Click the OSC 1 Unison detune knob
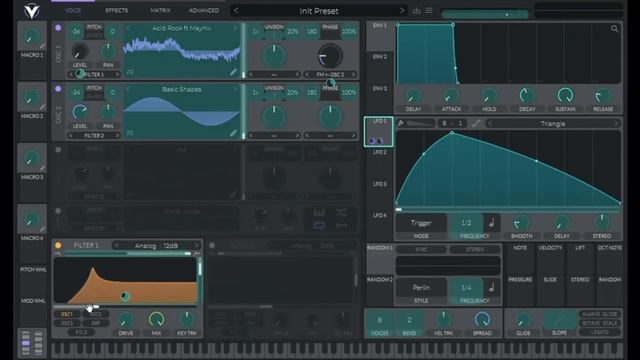 [x=274, y=56]
